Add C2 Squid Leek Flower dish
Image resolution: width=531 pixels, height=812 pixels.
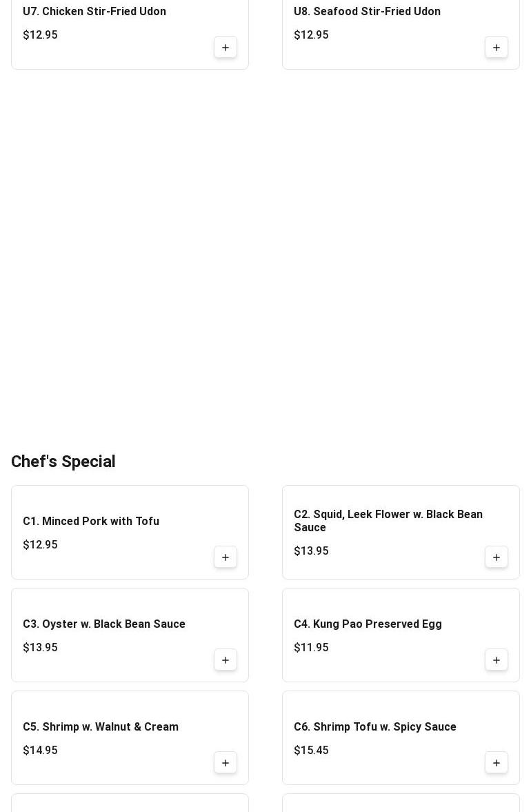[x=496, y=557]
